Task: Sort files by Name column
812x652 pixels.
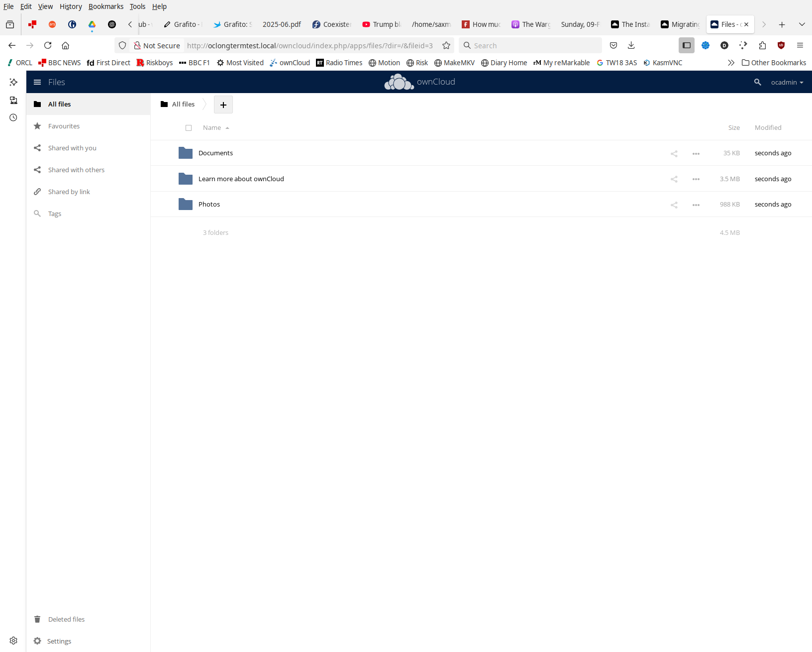Action: (x=212, y=128)
